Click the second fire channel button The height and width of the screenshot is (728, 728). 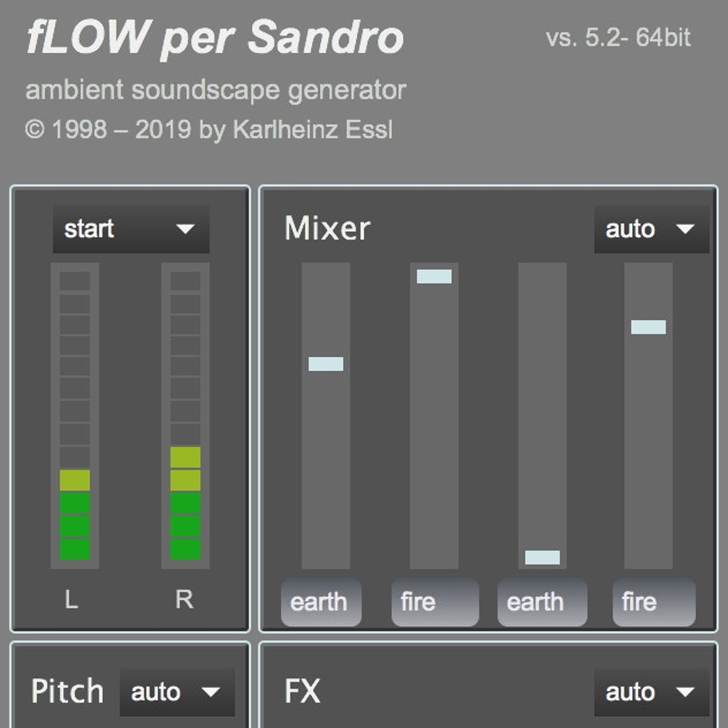(654, 603)
